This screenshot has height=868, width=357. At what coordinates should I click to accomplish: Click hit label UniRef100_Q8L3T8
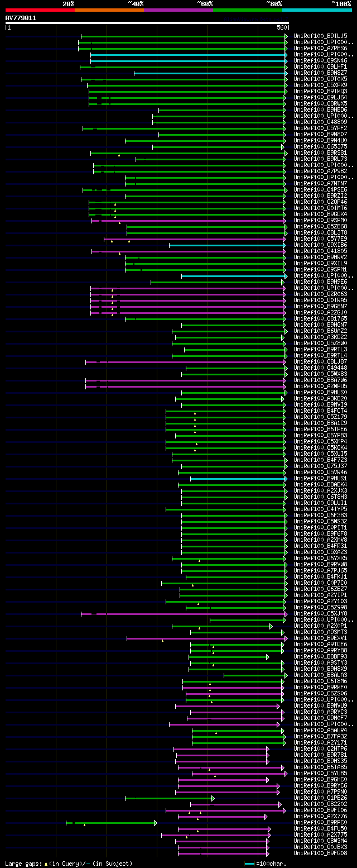click(320, 232)
